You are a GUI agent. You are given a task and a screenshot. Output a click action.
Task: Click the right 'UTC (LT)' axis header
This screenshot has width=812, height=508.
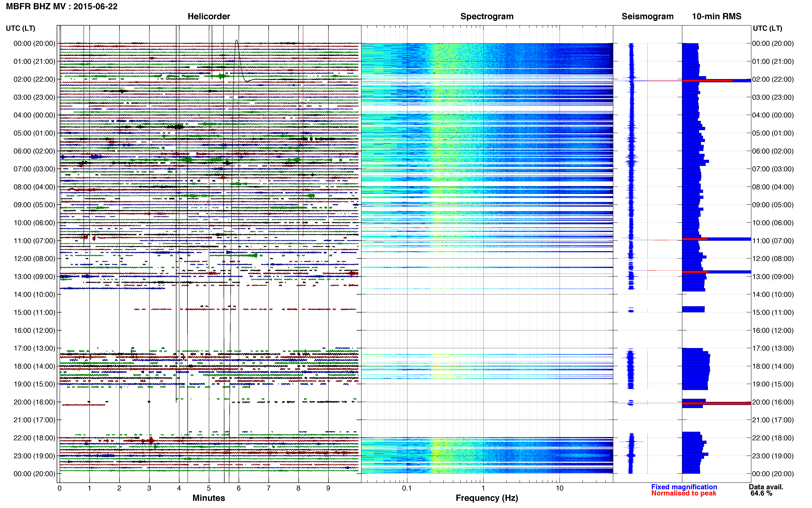click(767, 28)
